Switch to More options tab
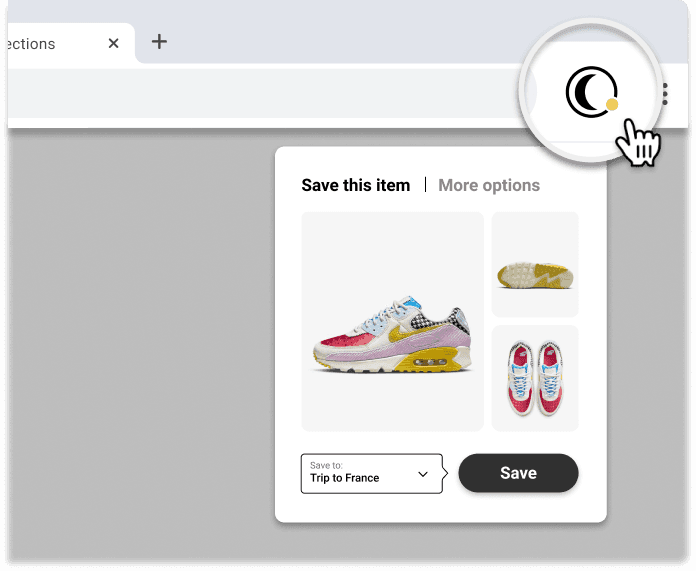Screen dimensions: 696x571 click(x=489, y=185)
